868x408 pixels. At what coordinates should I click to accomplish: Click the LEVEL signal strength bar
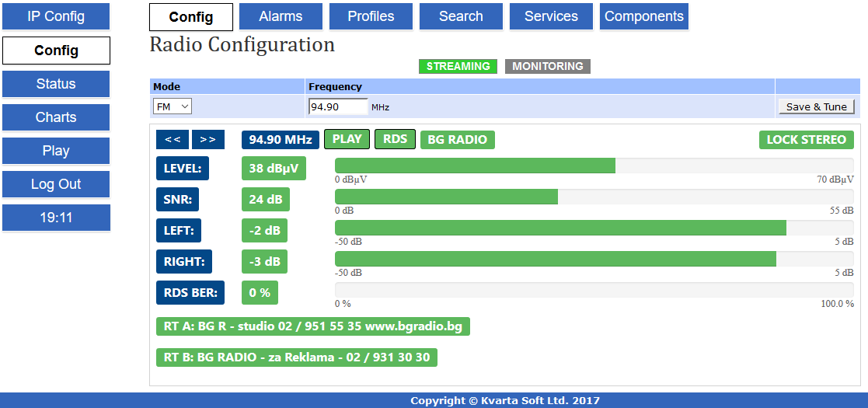pyautogui.click(x=594, y=166)
